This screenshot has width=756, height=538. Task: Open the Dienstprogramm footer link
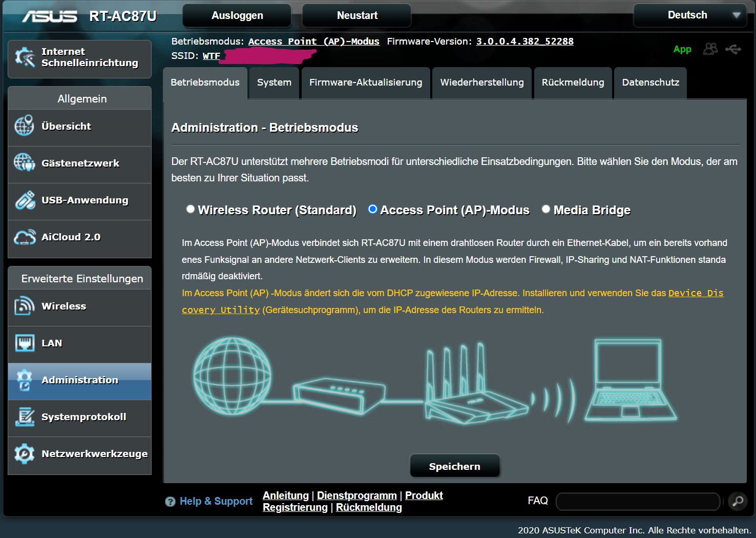coord(357,495)
